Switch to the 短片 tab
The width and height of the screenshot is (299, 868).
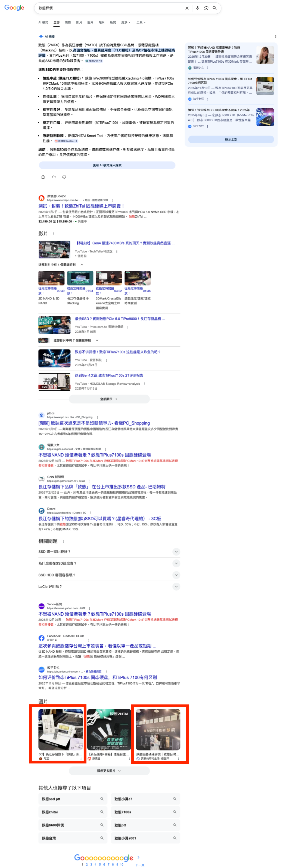coord(101,22)
